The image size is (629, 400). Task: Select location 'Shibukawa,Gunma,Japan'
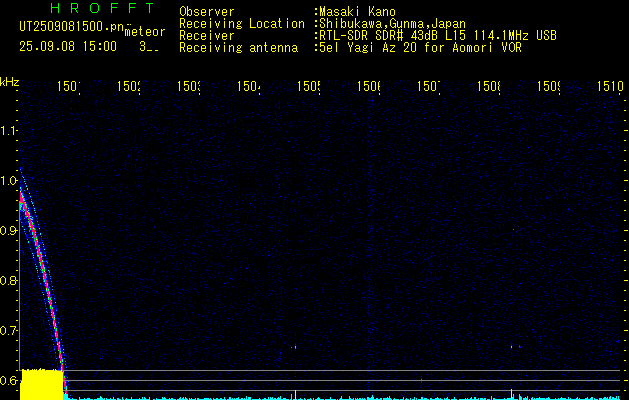tap(392, 24)
